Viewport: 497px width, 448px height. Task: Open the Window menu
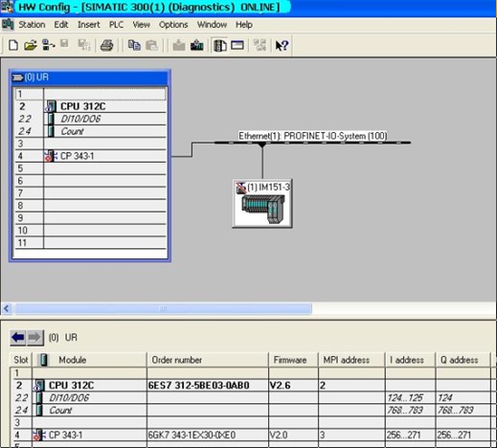click(212, 25)
